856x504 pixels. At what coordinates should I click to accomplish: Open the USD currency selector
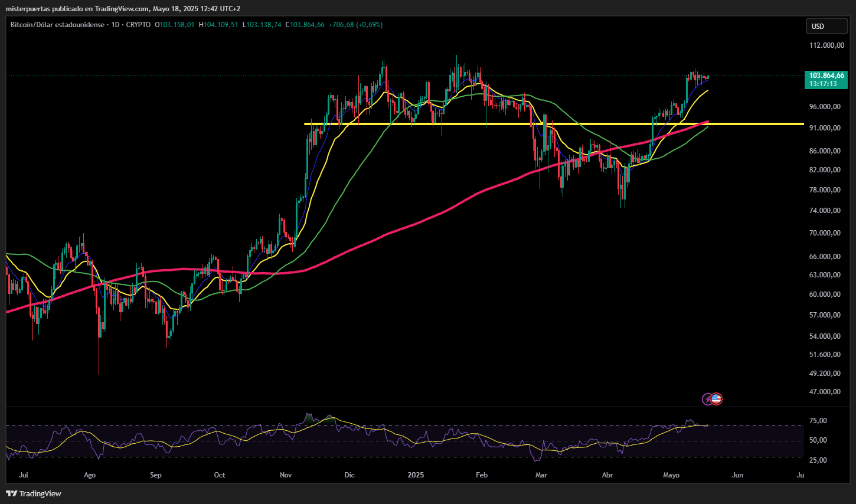(x=826, y=26)
